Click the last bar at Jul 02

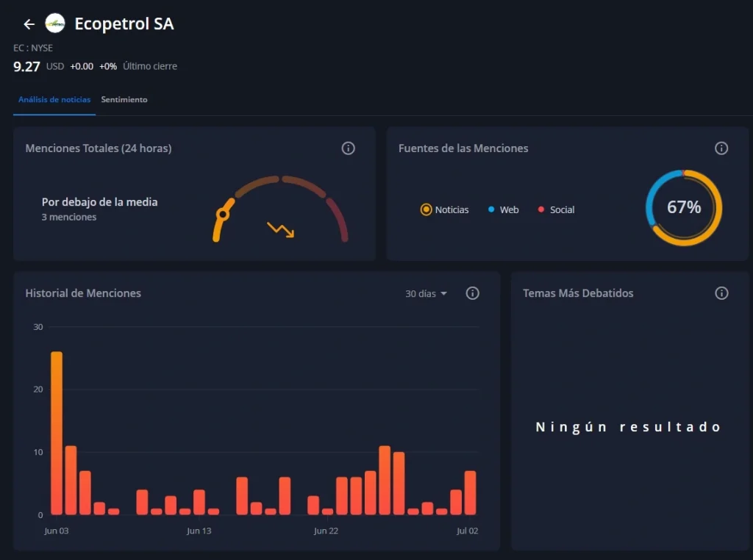click(470, 493)
